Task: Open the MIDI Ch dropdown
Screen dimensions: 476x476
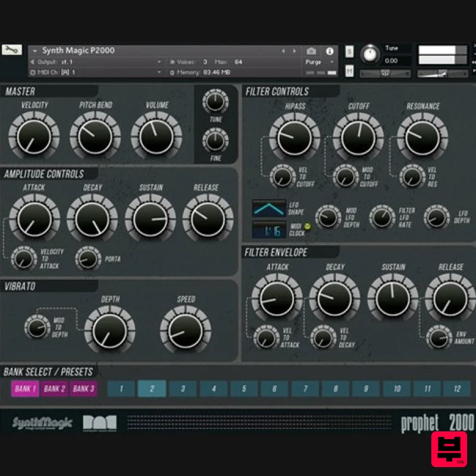Action: [159, 72]
